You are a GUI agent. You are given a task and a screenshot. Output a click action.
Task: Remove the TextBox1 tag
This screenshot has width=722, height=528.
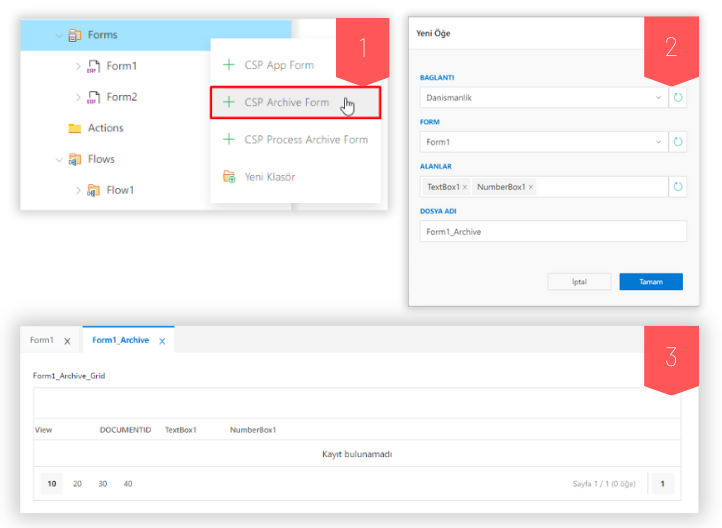(465, 187)
